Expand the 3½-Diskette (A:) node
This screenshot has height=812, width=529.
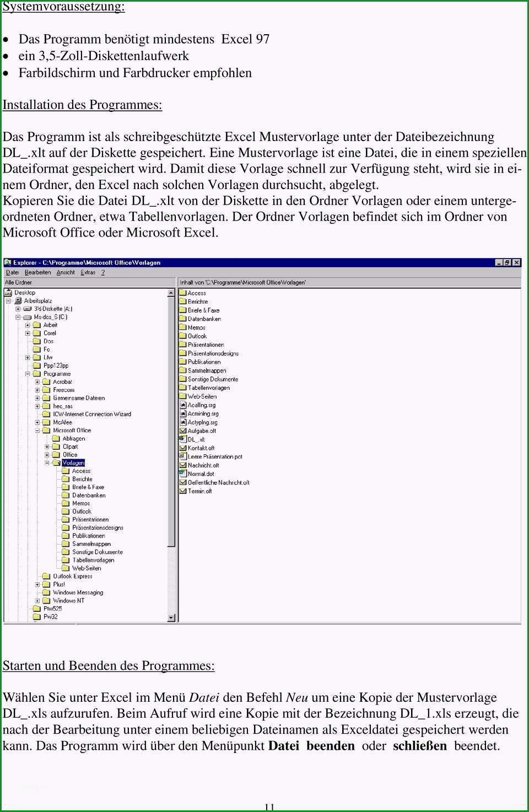[x=18, y=309]
